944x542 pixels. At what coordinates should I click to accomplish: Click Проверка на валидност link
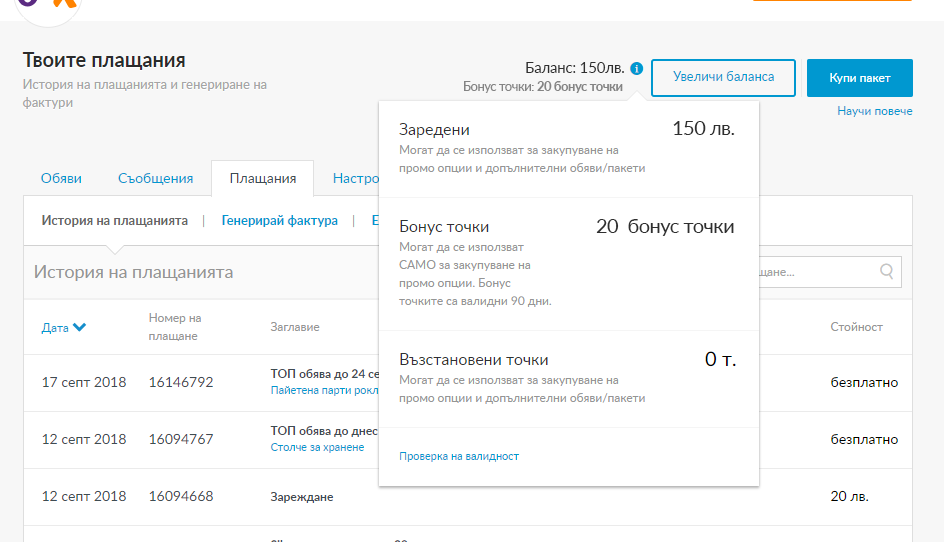click(x=459, y=456)
